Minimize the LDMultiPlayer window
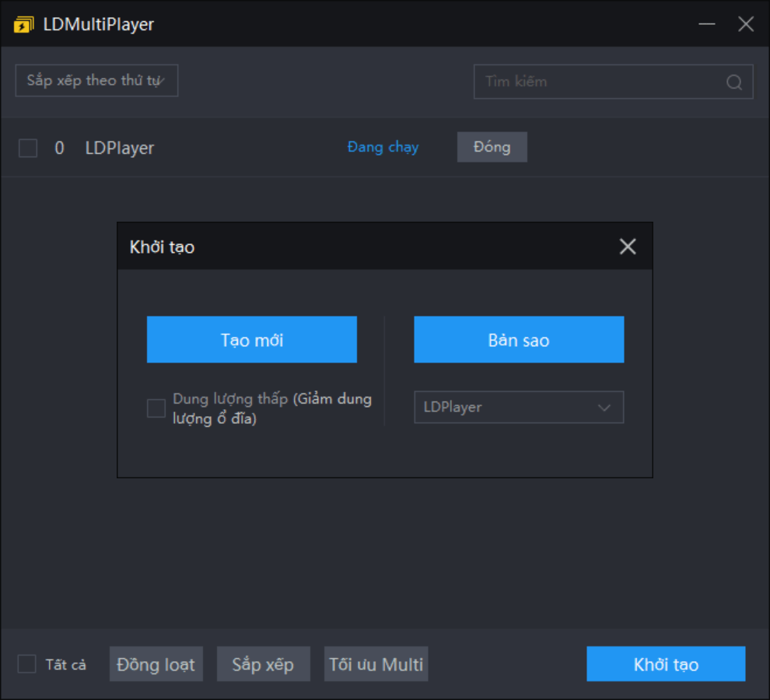770x700 pixels. tap(706, 24)
